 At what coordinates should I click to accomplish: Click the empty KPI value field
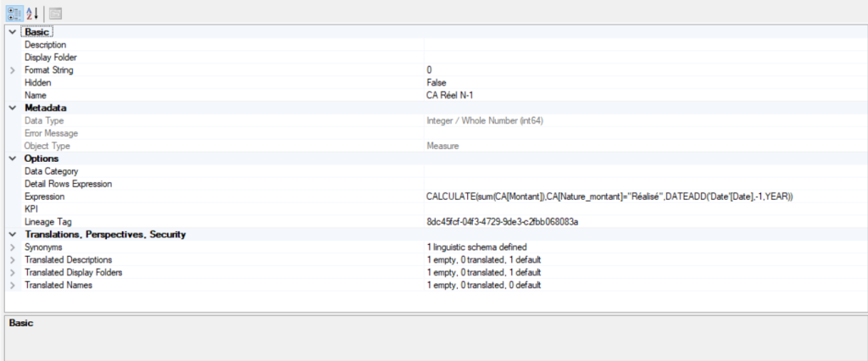coord(645,209)
